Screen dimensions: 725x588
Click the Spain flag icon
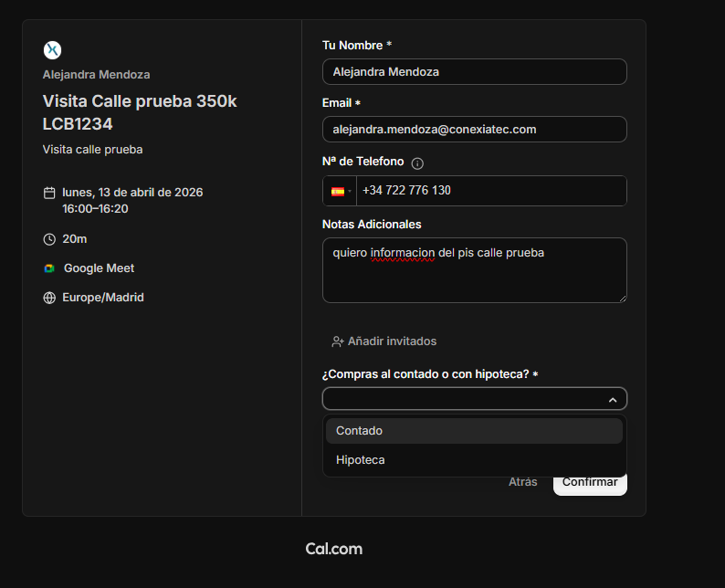click(x=337, y=192)
